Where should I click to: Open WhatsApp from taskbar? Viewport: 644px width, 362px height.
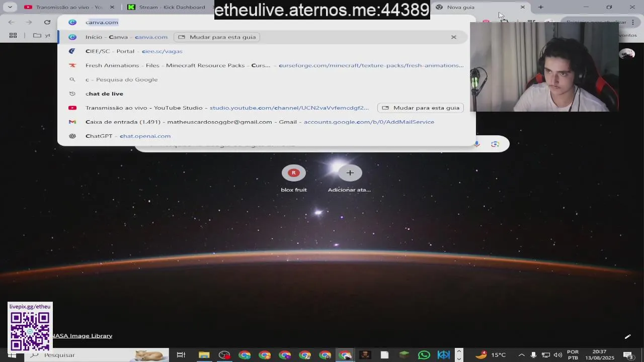pos(424,355)
